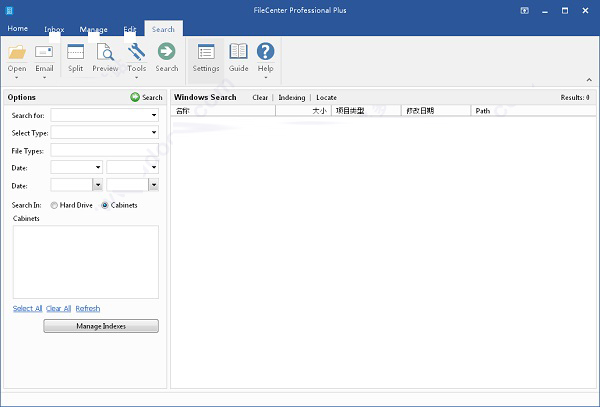Click the Help question mark icon
This screenshot has width=600, height=407.
pos(265,52)
